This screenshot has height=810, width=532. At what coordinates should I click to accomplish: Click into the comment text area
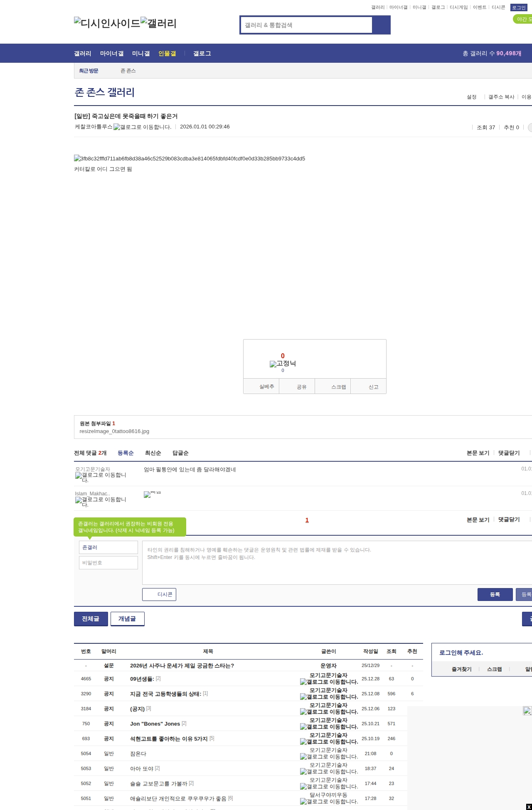coord(337,563)
